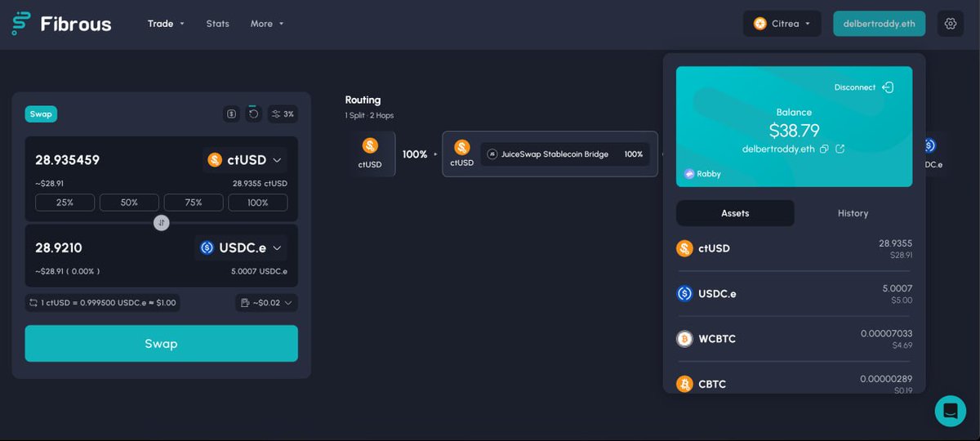
Task: Open the Trade menu
Action: point(166,24)
